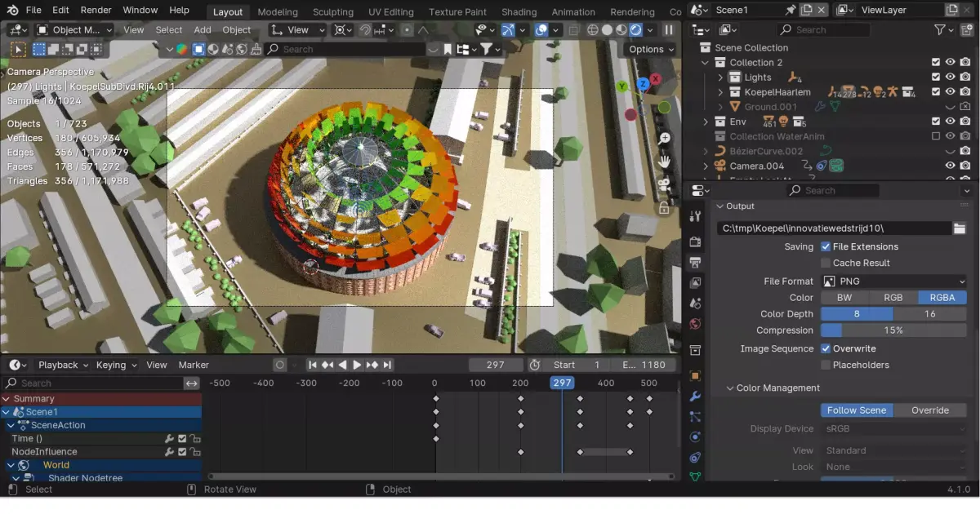Open the Playback dropdown in timeline

[63, 365]
